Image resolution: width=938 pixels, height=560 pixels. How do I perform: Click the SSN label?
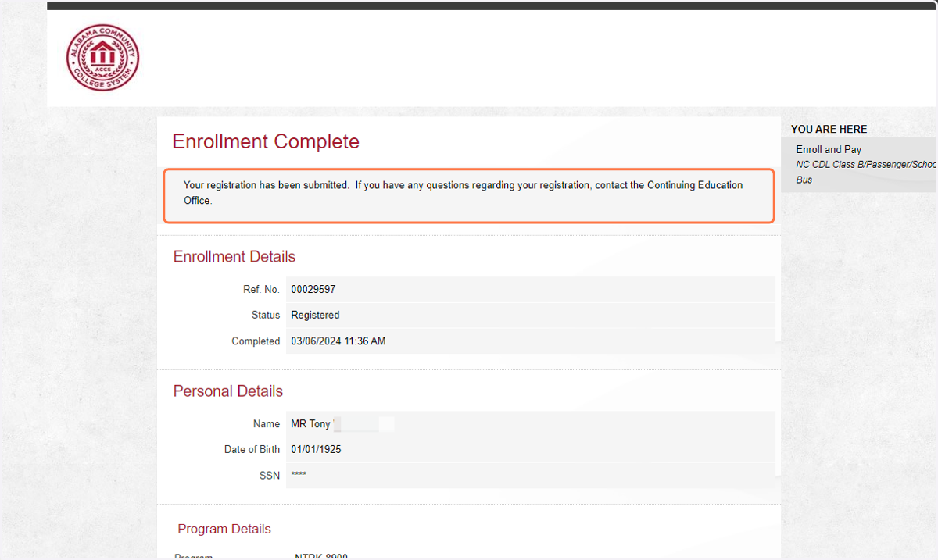(270, 476)
